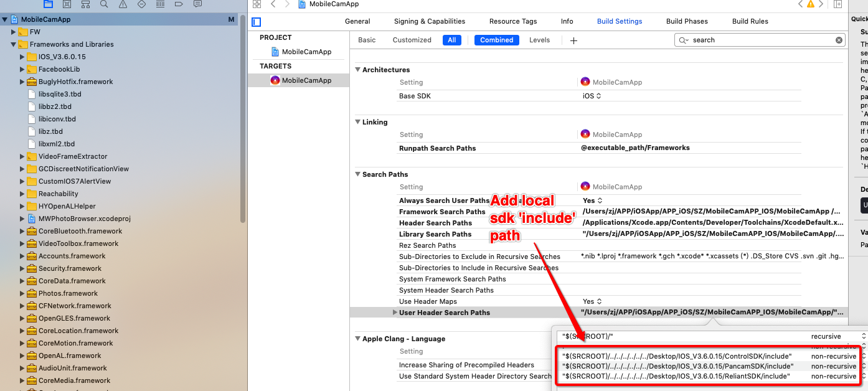This screenshot has height=391, width=868.
Task: Select the MWPhotoBrowser.xcodeproj file icon
Action: click(x=32, y=219)
